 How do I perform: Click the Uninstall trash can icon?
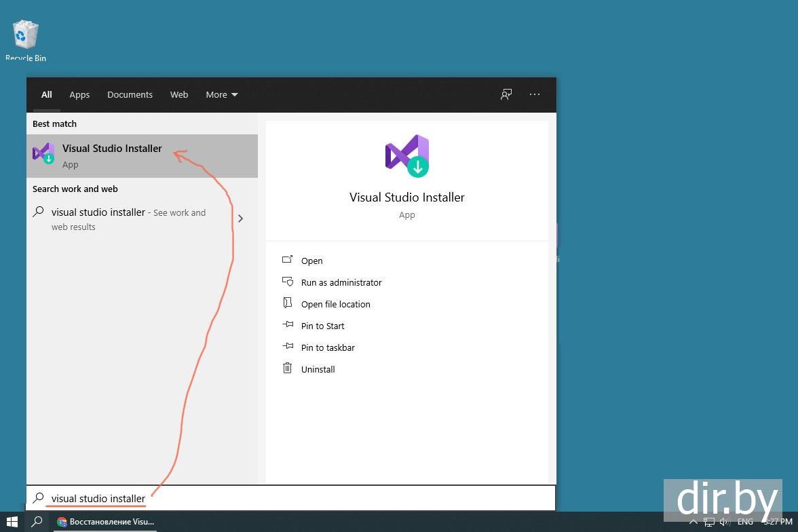click(288, 368)
